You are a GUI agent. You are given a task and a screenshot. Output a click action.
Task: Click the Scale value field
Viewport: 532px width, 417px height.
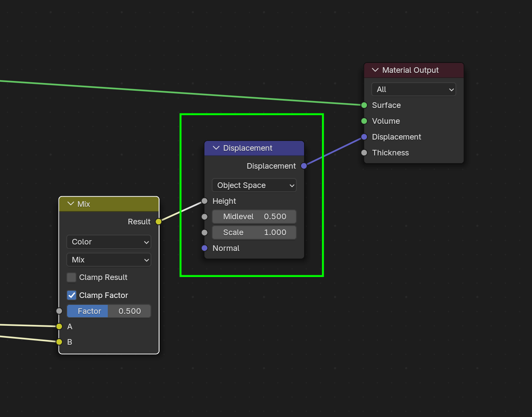click(x=254, y=232)
